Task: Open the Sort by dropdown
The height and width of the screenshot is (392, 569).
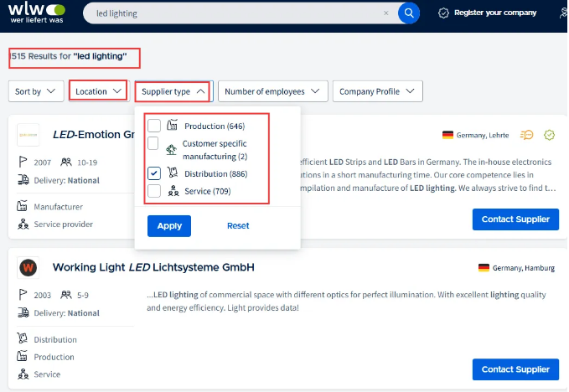Action: coord(36,91)
